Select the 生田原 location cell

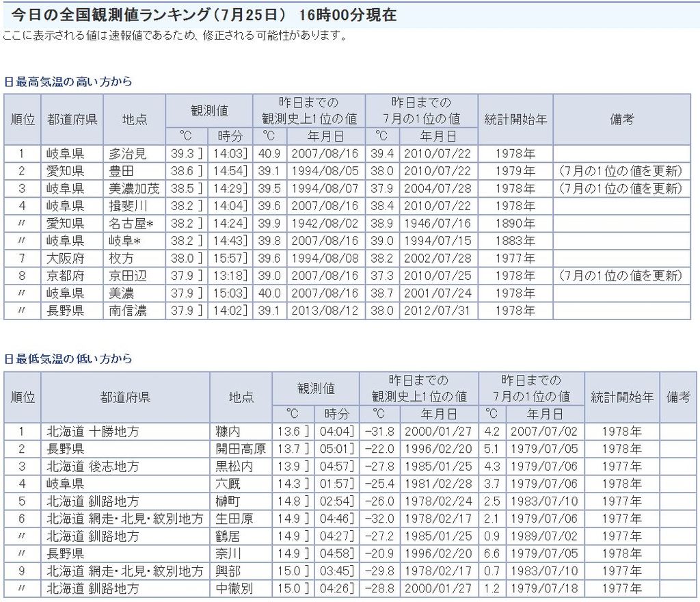[x=233, y=519]
